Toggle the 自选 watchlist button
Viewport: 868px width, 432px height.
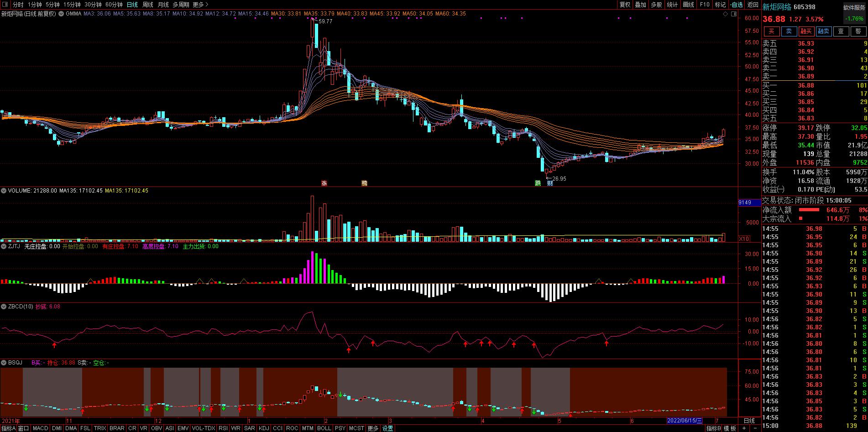pos(736,5)
